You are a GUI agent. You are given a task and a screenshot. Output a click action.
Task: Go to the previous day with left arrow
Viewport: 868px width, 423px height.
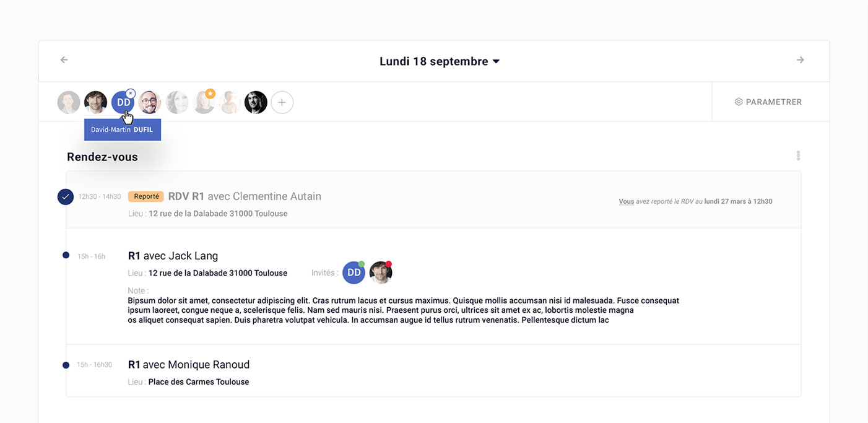[x=64, y=60]
